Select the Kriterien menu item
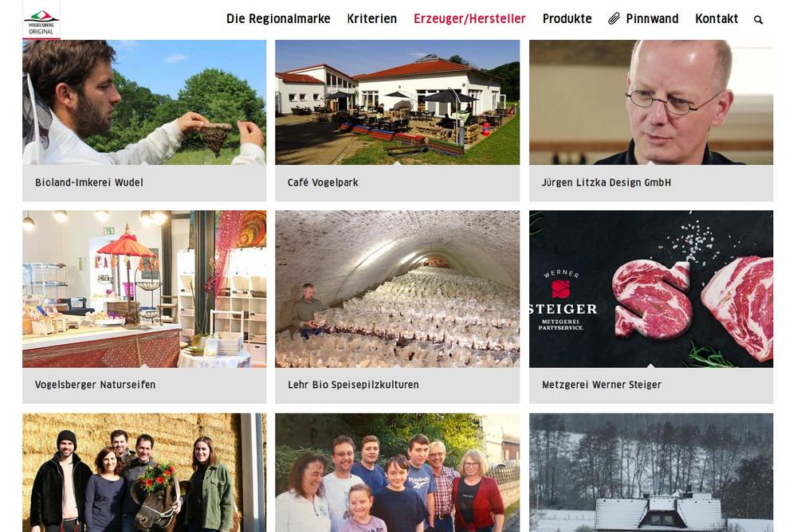 coord(371,19)
